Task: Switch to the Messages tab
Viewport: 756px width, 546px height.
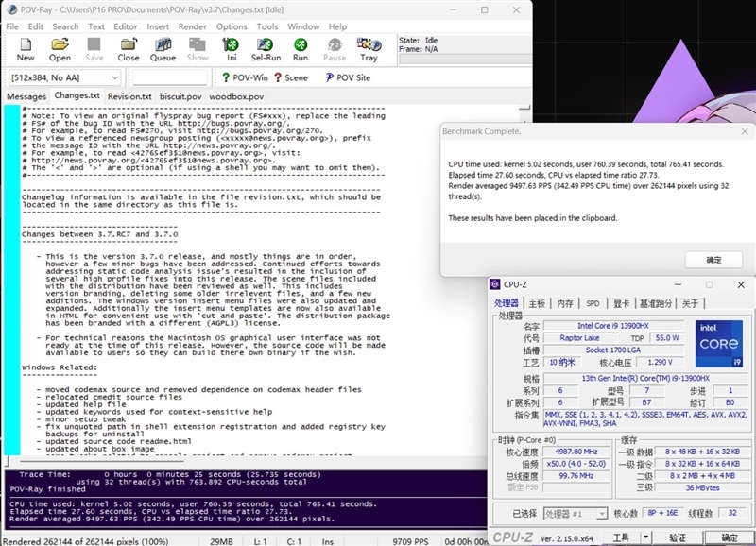Action: [x=26, y=96]
